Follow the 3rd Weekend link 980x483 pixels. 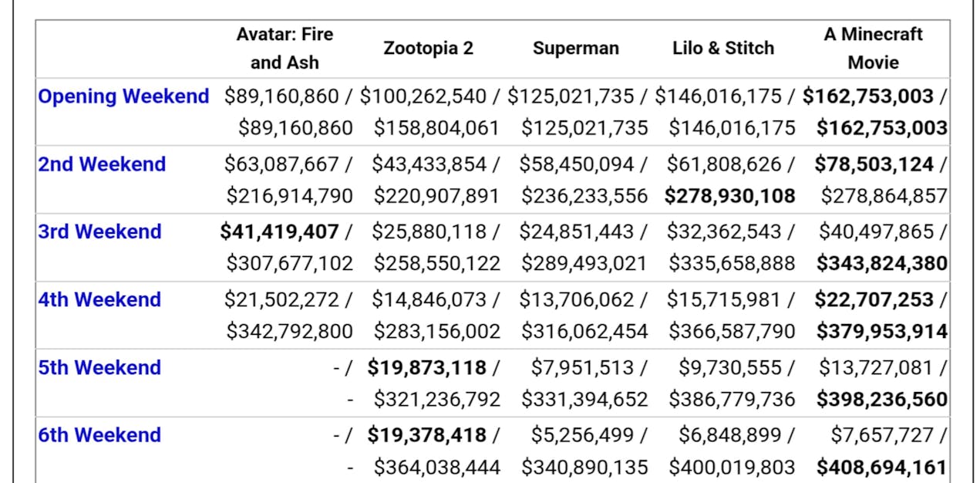pyautogui.click(x=99, y=231)
